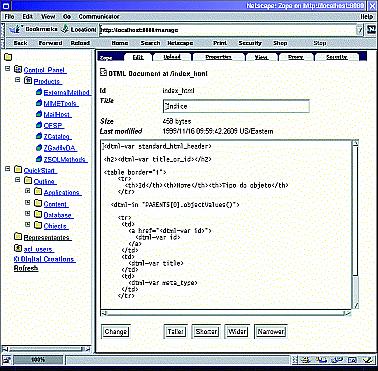Click the Content folder icon
Viewport: 378px width, 371px height.
click(38, 203)
